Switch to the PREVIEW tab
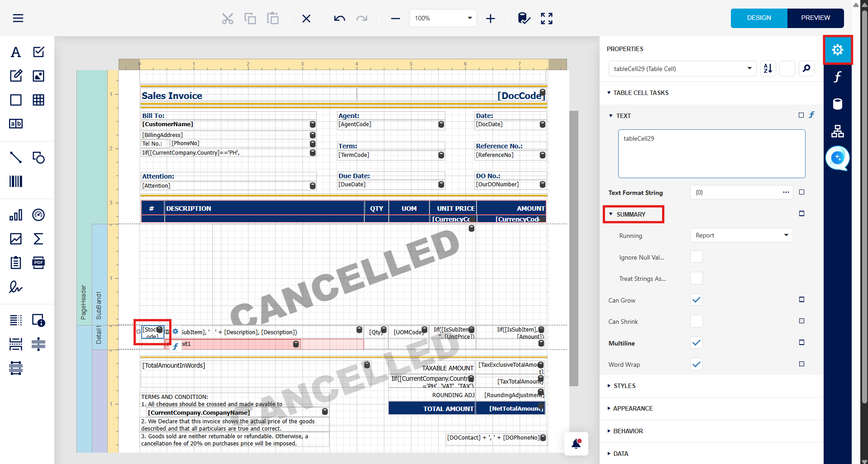Viewport: 868px width, 464px height. (x=816, y=18)
